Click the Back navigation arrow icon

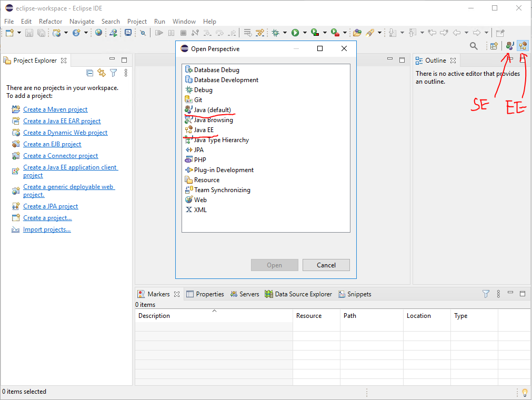[x=457, y=33]
